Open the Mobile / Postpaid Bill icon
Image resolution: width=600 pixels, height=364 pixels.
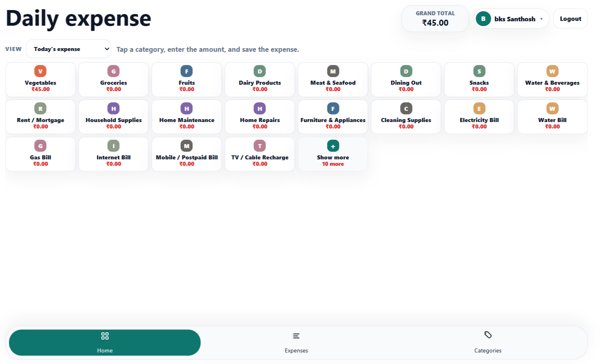(x=186, y=146)
